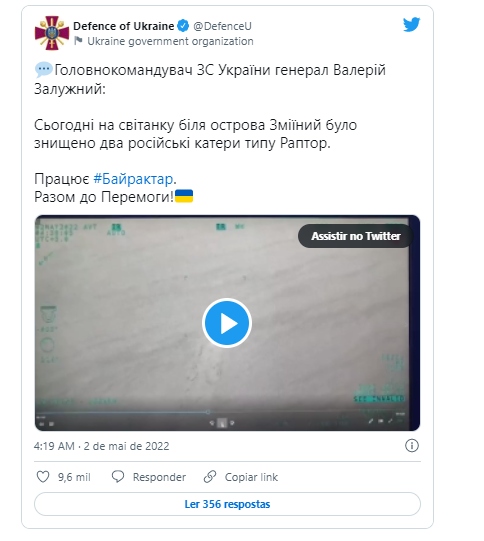
Task: Click the verified badge checkmark
Action: (x=183, y=26)
